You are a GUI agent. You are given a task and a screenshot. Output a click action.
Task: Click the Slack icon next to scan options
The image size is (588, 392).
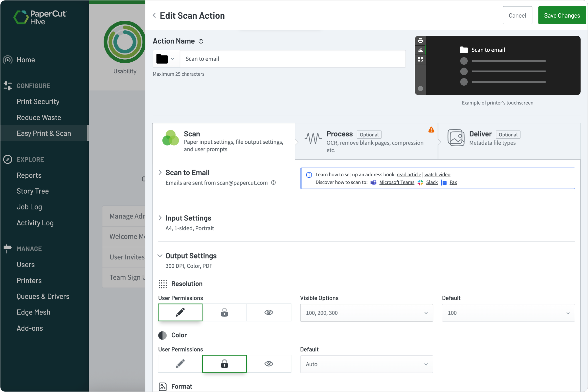[x=420, y=182]
